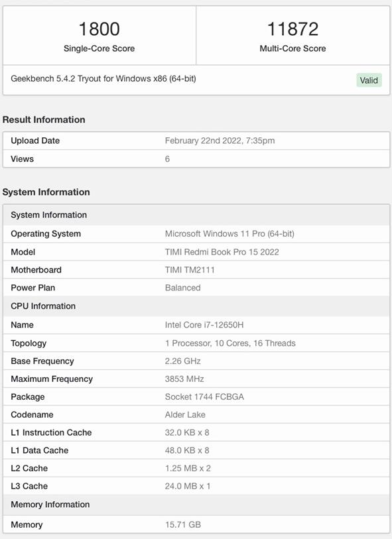Viewport: 392px width, 539px height.
Task: Click the L3 Cache 24.0 MB value
Action: point(188,486)
